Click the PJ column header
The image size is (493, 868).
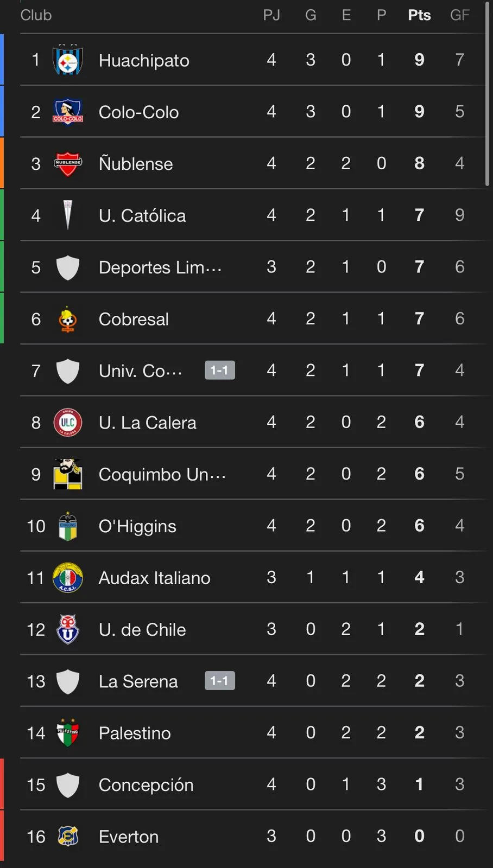[271, 15]
